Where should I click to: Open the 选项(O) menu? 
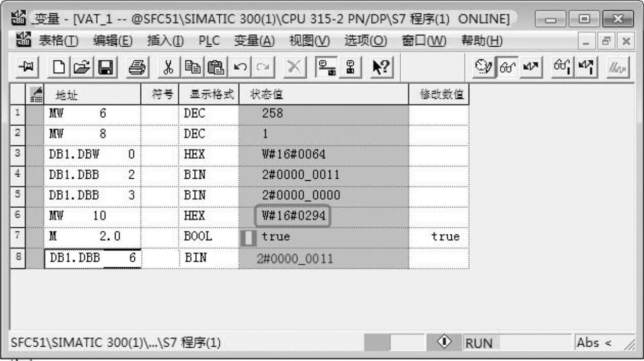[366, 41]
